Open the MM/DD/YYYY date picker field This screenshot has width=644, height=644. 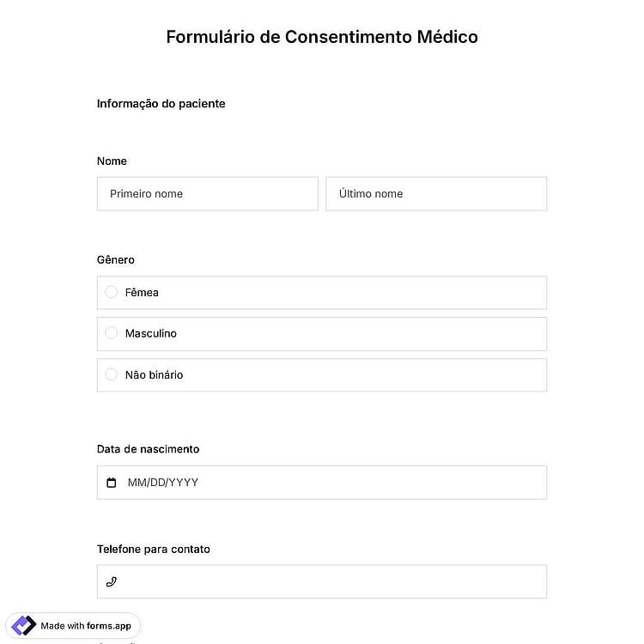[x=322, y=483]
